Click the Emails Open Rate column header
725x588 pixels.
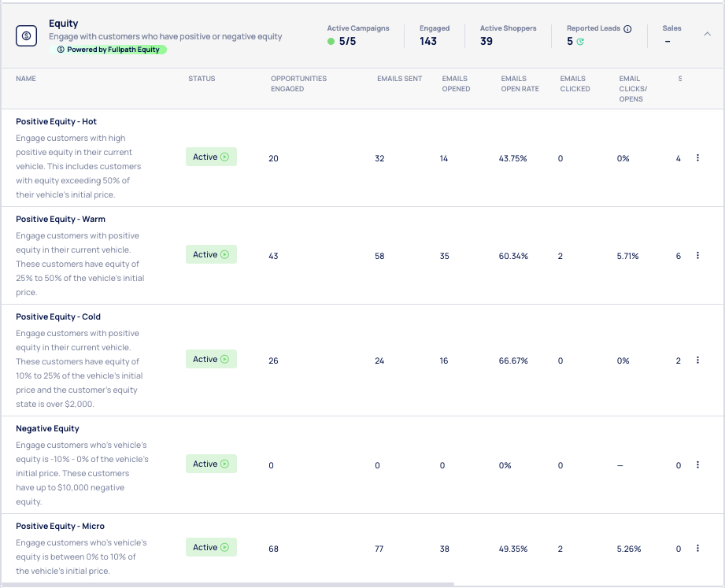520,83
